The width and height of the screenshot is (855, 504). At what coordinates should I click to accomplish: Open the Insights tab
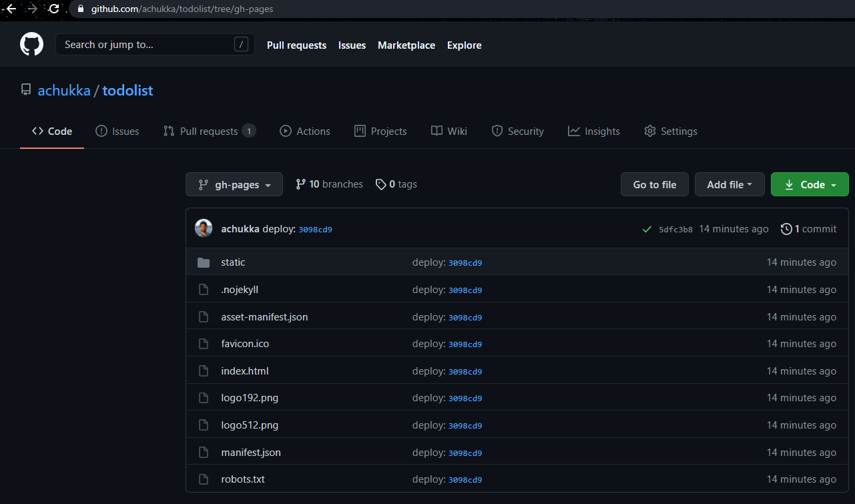point(594,132)
